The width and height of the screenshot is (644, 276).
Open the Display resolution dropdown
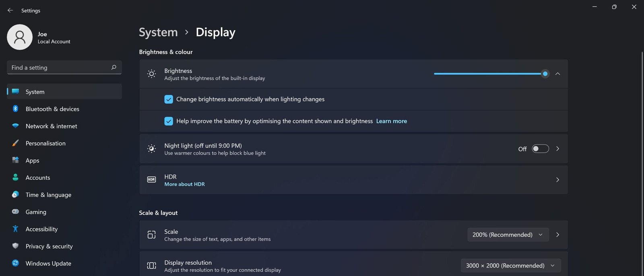coord(510,266)
